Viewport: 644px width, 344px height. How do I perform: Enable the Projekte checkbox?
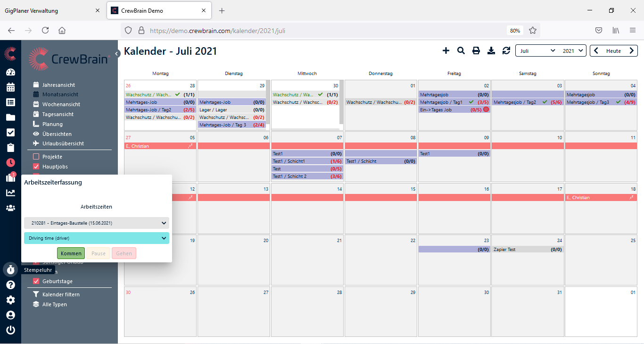pos(36,157)
